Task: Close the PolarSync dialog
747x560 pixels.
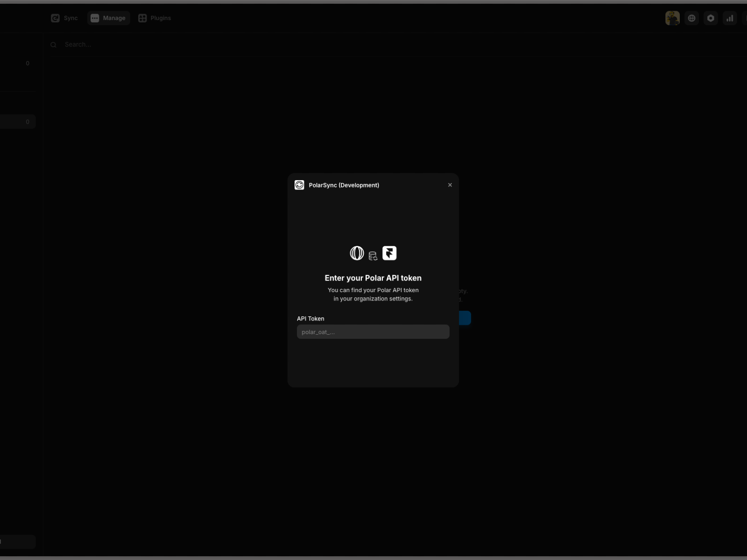Action: coord(450,185)
